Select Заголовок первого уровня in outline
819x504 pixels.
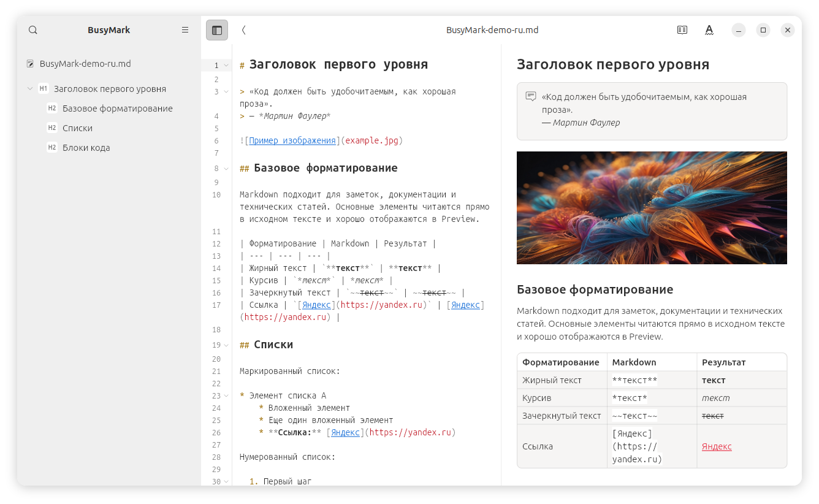pos(110,89)
